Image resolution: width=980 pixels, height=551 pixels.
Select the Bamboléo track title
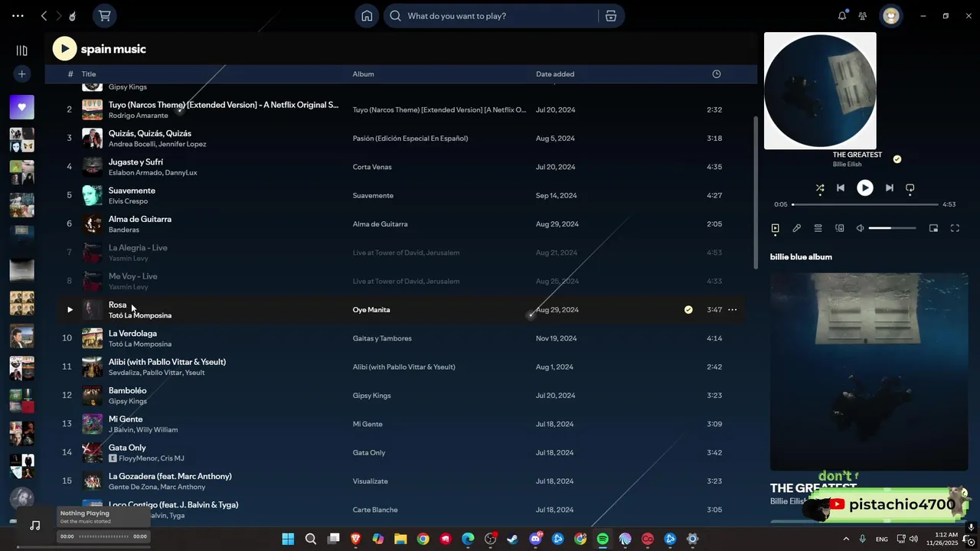coord(127,390)
